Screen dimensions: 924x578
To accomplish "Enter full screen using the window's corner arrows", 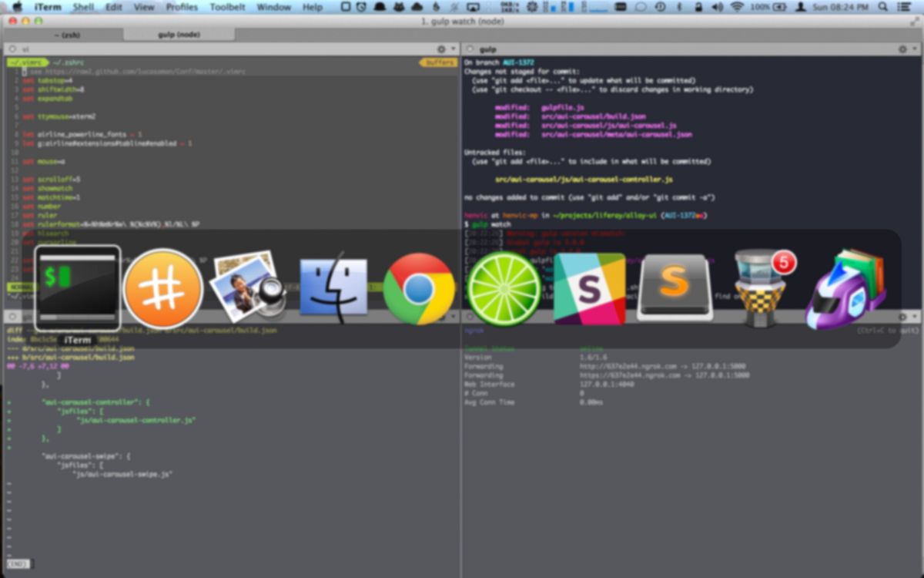I will pos(914,21).
